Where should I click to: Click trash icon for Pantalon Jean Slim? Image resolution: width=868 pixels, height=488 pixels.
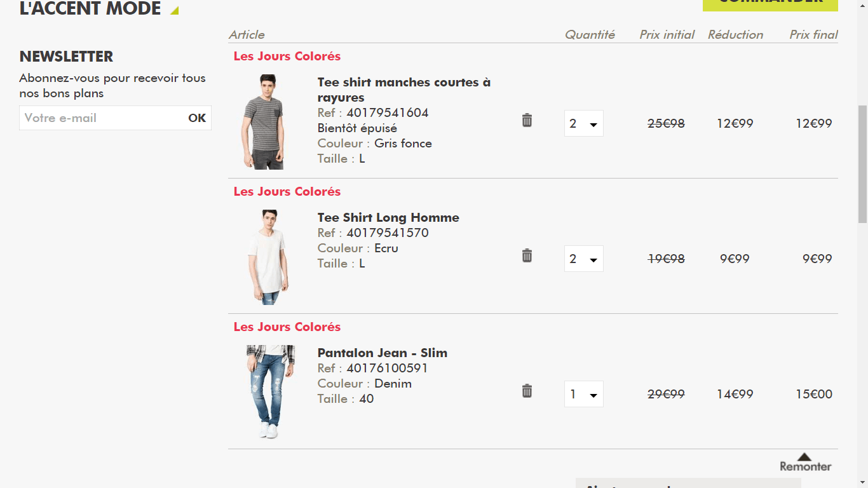pyautogui.click(x=527, y=391)
